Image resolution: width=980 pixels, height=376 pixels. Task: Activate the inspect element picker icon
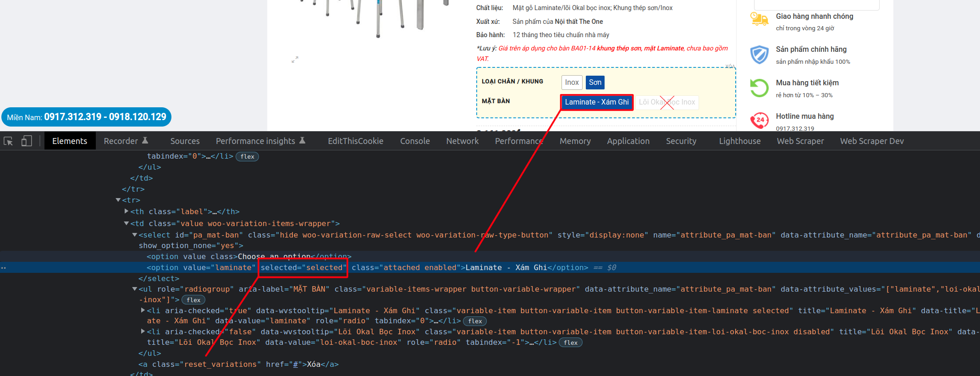(x=8, y=141)
